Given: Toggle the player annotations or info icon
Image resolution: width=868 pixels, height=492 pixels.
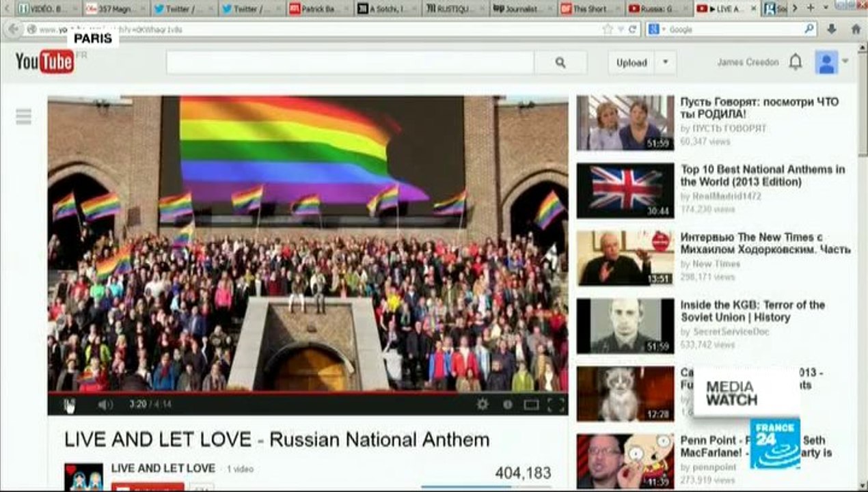Looking at the screenshot, I should [508, 405].
